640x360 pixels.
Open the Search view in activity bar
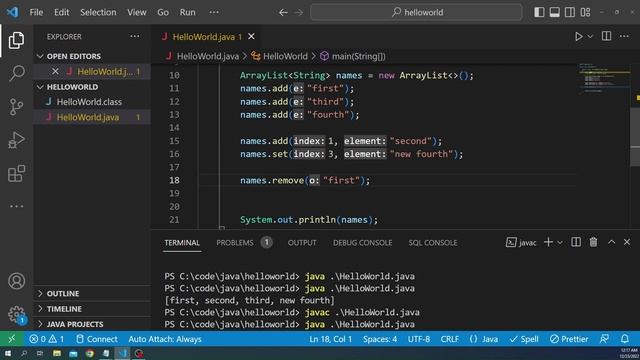point(16,73)
